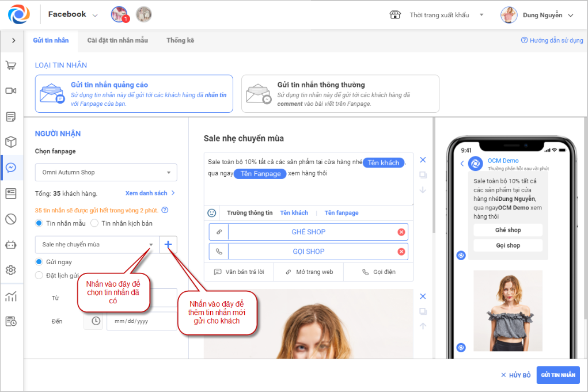Insert the Tên fanpage field link
The image size is (588, 392).
(x=342, y=213)
